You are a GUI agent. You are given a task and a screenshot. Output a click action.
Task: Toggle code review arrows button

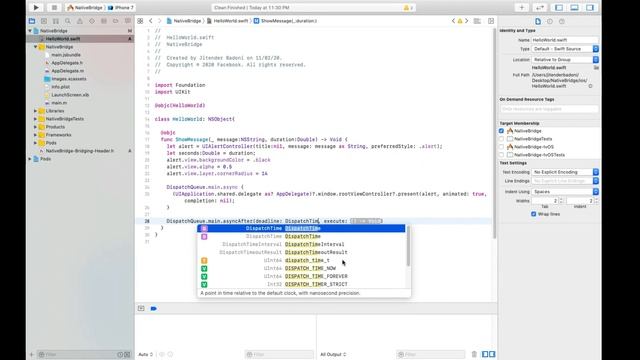(540, 7)
